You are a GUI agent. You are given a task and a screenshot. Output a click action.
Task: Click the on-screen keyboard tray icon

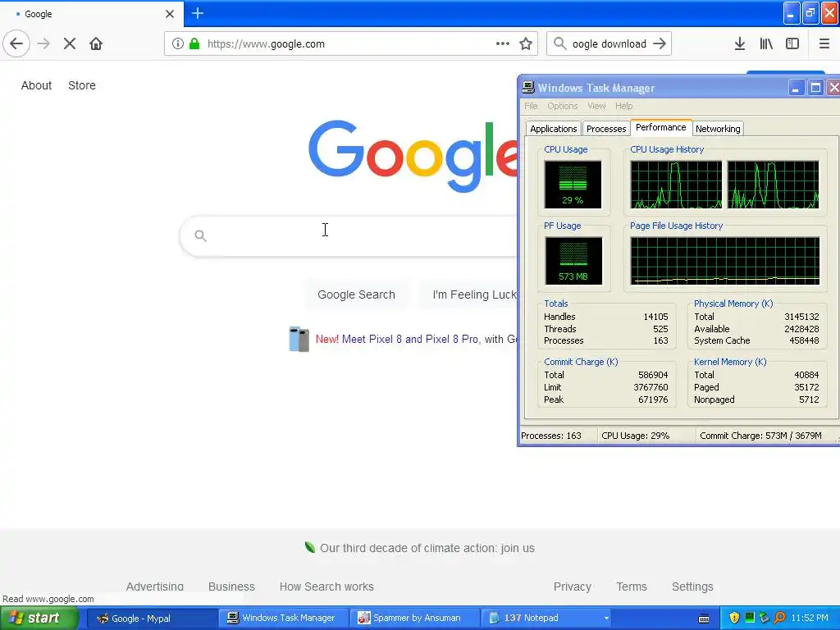(x=704, y=619)
